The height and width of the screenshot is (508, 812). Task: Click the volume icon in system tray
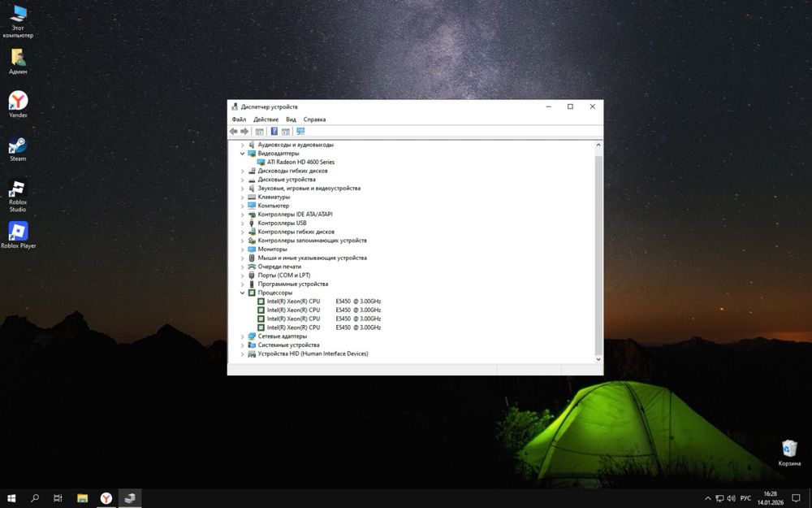click(732, 499)
